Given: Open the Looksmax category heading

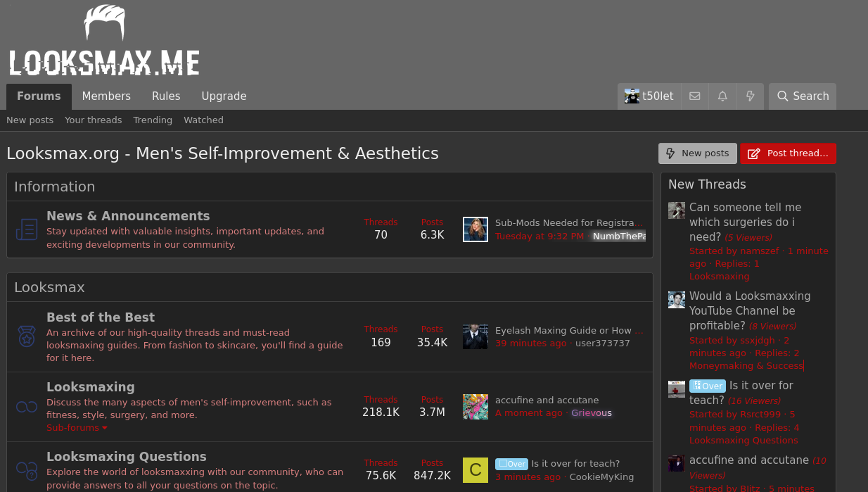Looking at the screenshot, I should click(49, 287).
